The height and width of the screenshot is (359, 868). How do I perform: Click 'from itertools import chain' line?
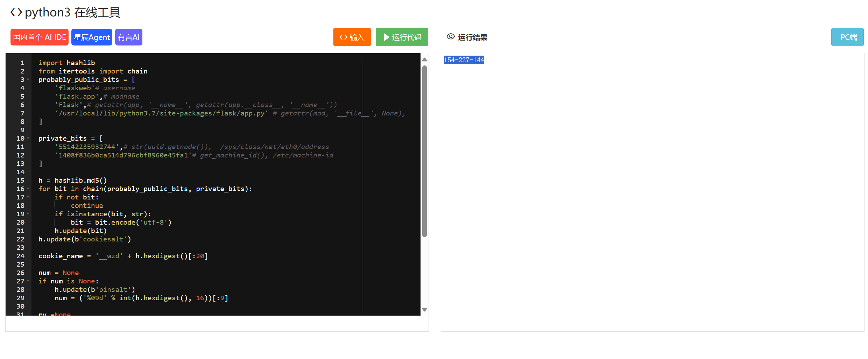(93, 71)
